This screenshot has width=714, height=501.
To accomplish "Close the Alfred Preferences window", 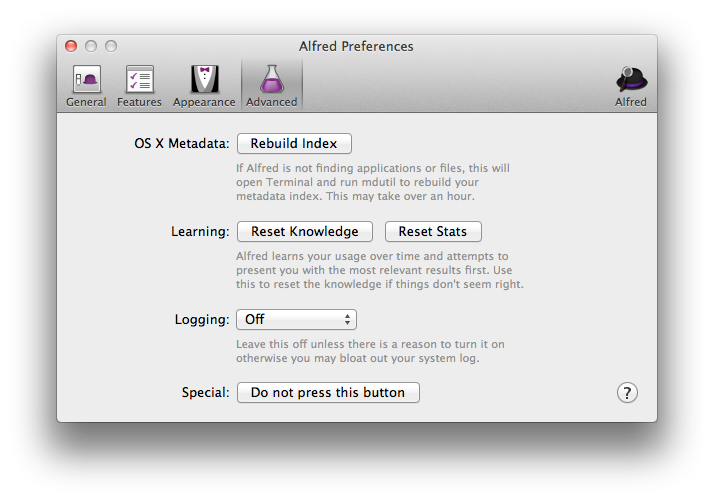I will [71, 46].
